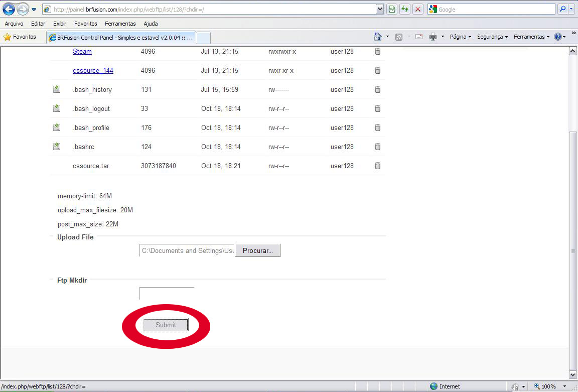
Task: Expand the Segurança dropdown menu
Action: (x=492, y=37)
